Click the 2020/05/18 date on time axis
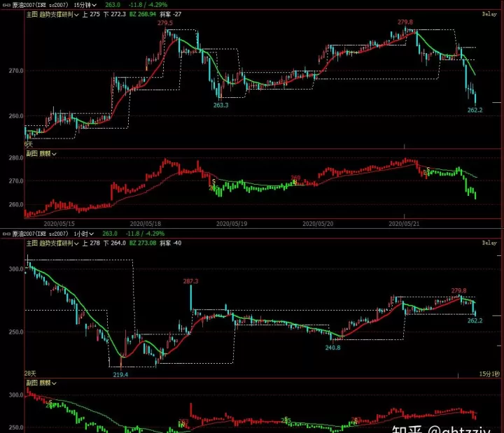 point(146,224)
